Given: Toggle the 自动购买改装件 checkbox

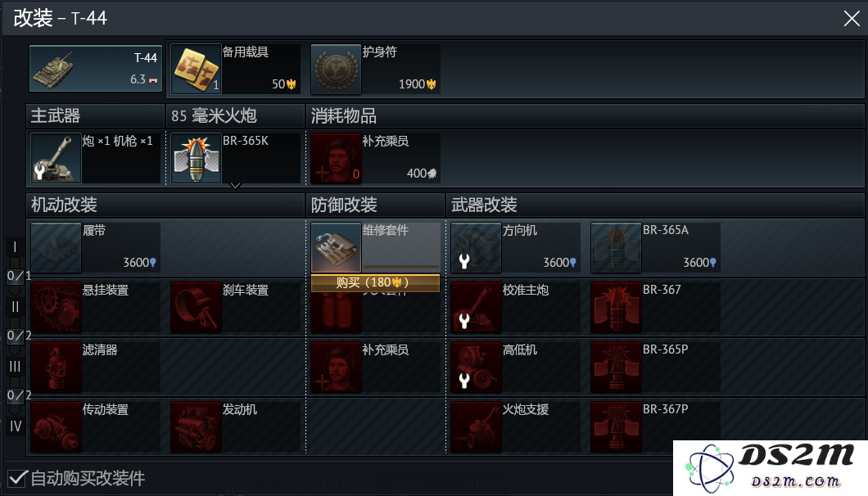Looking at the screenshot, I should (x=17, y=478).
